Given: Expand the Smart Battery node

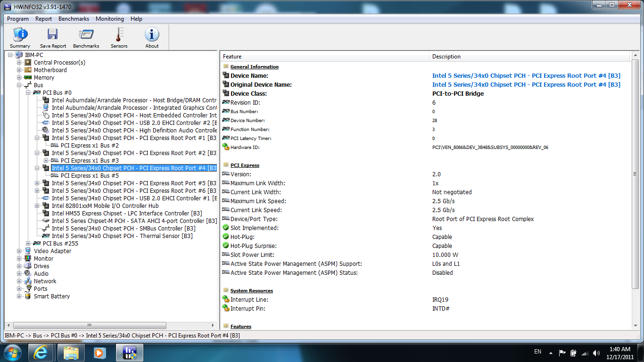Looking at the screenshot, I should 19,296.
